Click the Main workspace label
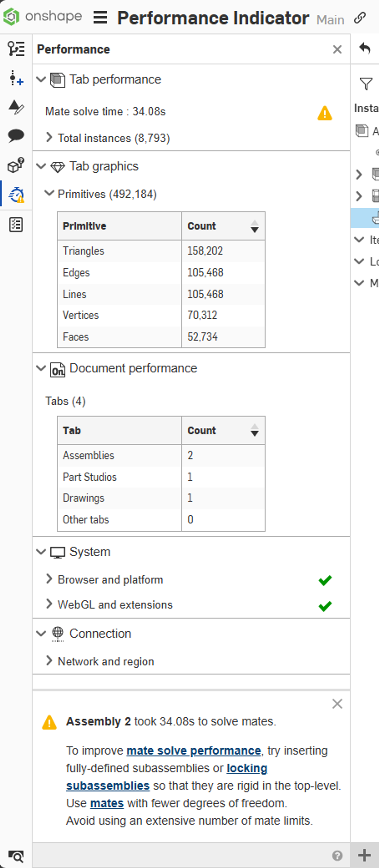The height and width of the screenshot is (868, 379). 330,20
